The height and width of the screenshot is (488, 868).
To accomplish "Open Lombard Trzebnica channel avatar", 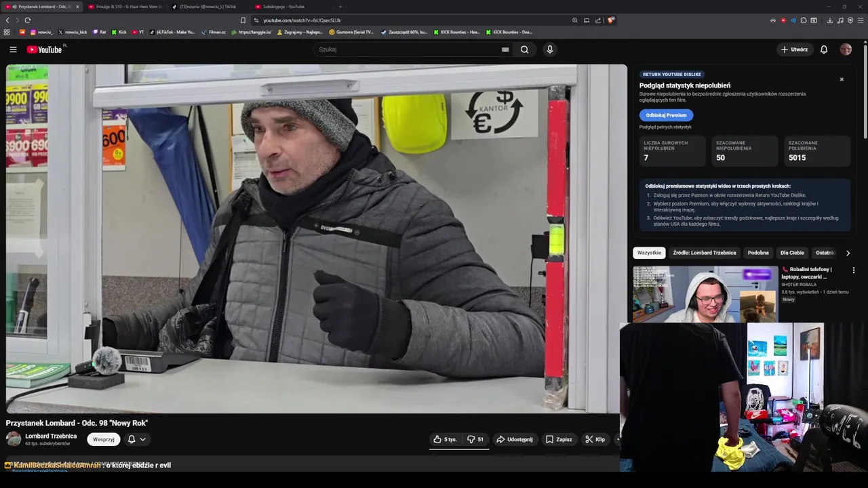I will coord(14,439).
